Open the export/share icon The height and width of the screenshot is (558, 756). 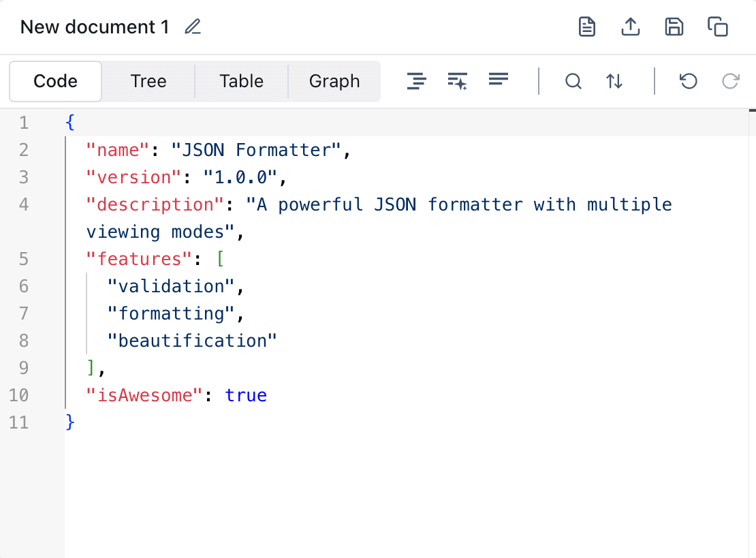tap(630, 27)
